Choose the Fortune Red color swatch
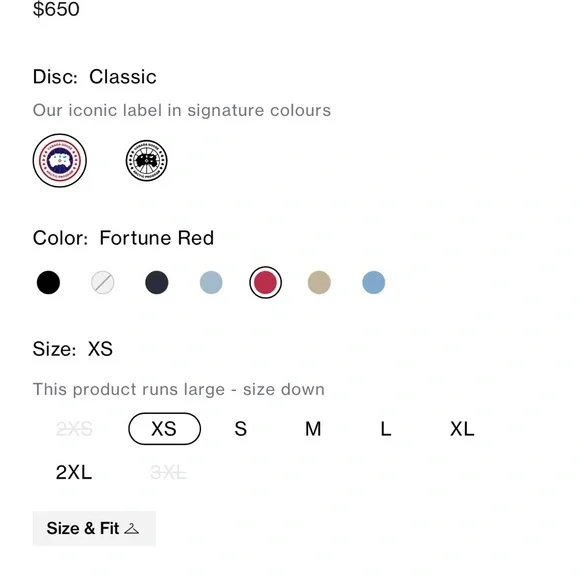 (265, 283)
